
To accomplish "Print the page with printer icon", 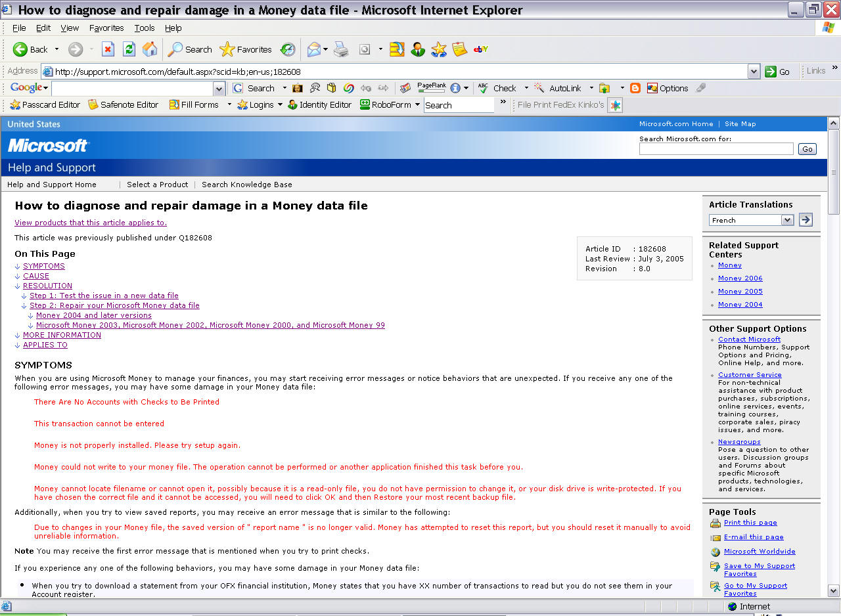I will [340, 49].
